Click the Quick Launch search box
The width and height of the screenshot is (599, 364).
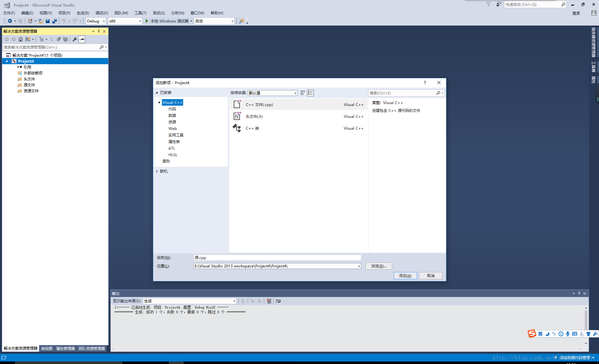532,4
